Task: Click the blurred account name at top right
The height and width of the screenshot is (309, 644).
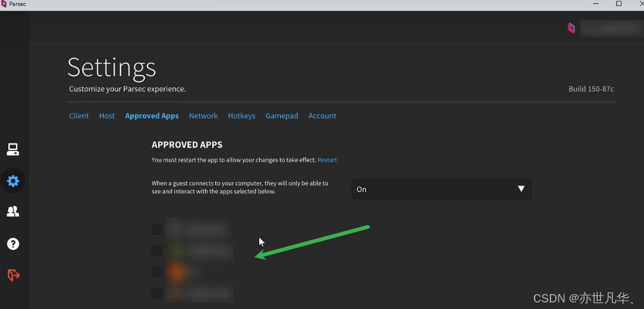Action: point(612,29)
